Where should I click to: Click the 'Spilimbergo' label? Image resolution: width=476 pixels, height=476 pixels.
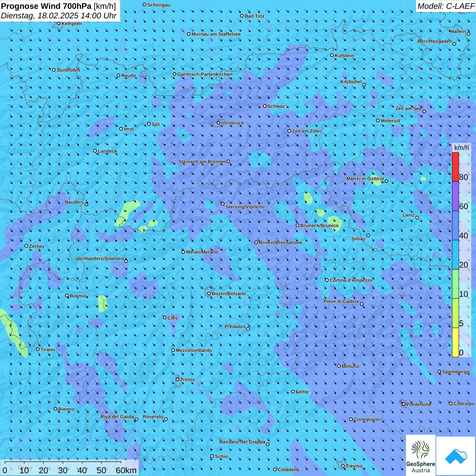(x=456, y=372)
